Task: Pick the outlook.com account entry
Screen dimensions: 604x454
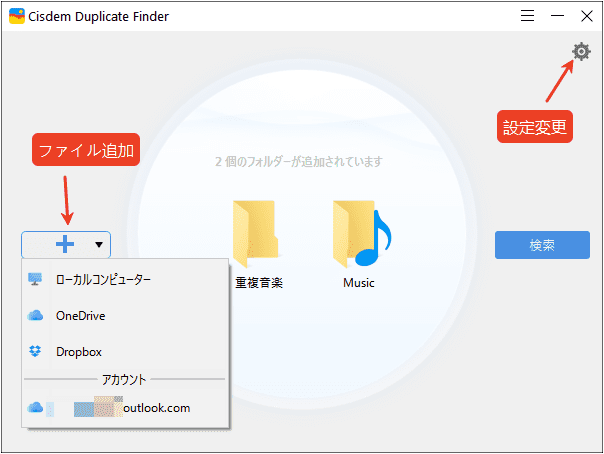Action: (x=125, y=408)
